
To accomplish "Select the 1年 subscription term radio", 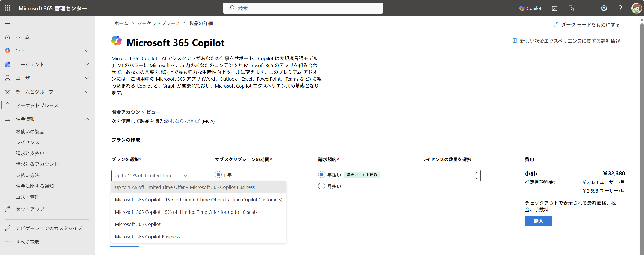I will 218,175.
